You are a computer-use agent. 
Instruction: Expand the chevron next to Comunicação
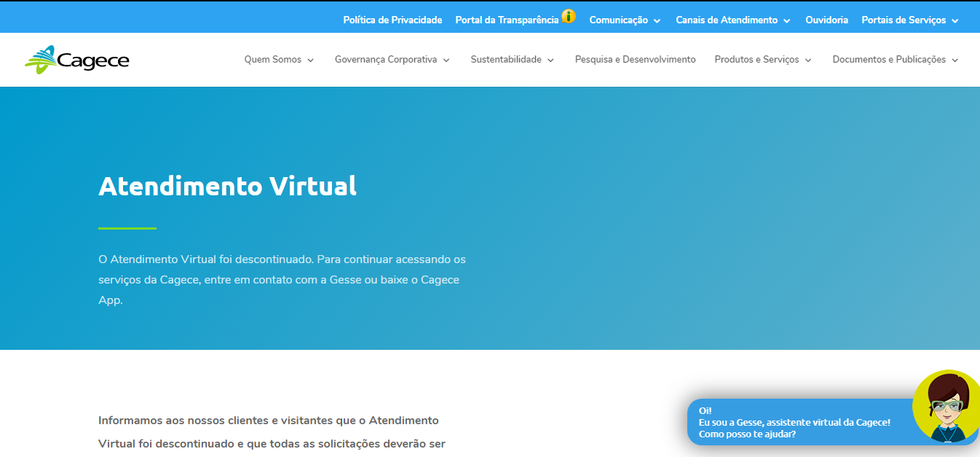click(x=657, y=21)
